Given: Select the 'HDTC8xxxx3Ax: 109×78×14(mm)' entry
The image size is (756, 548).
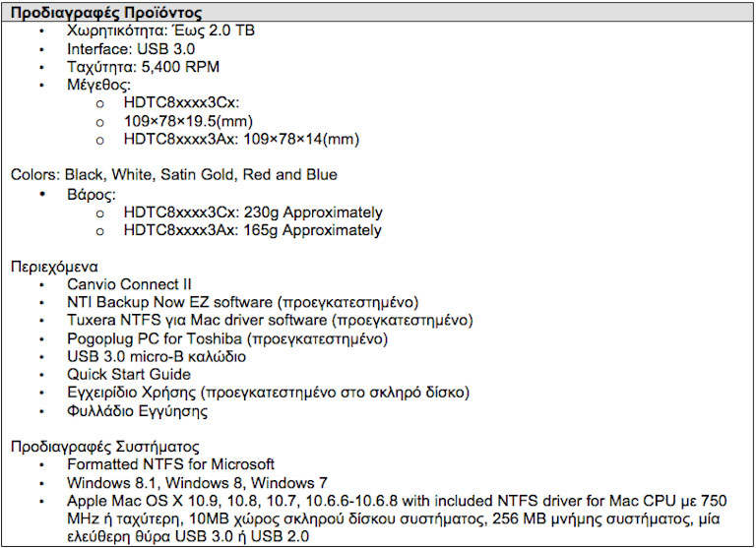Looking at the screenshot, I should click(241, 139).
